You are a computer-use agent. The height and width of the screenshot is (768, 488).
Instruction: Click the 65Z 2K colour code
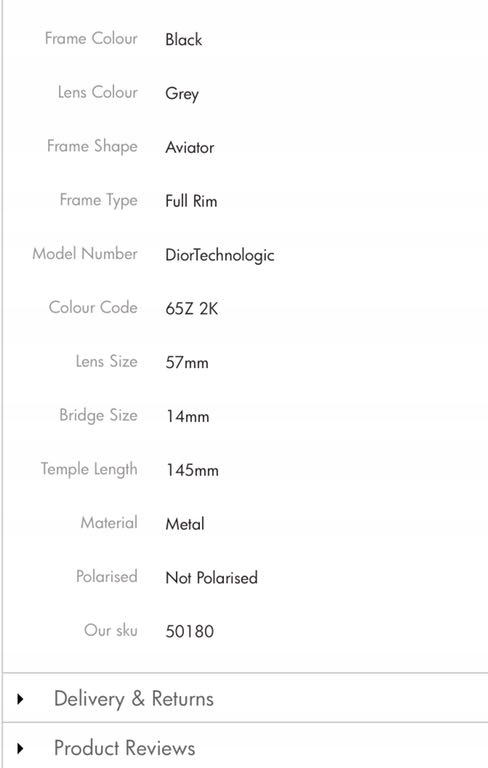[192, 309]
